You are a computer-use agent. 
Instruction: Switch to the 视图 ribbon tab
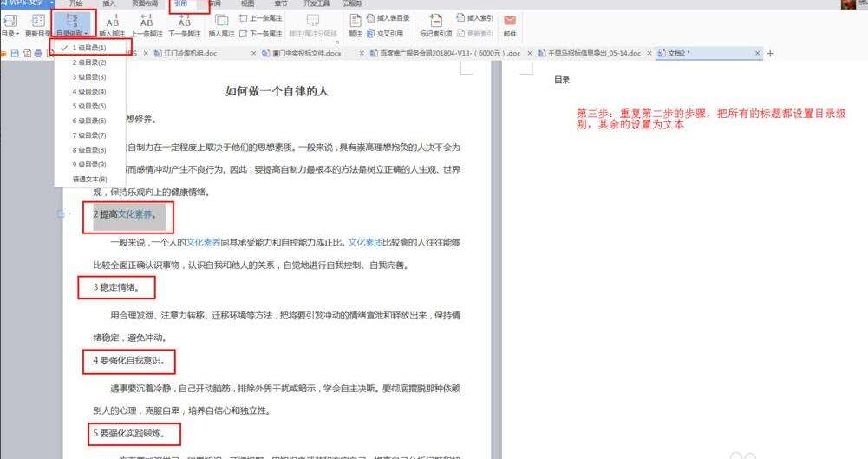(x=247, y=3)
